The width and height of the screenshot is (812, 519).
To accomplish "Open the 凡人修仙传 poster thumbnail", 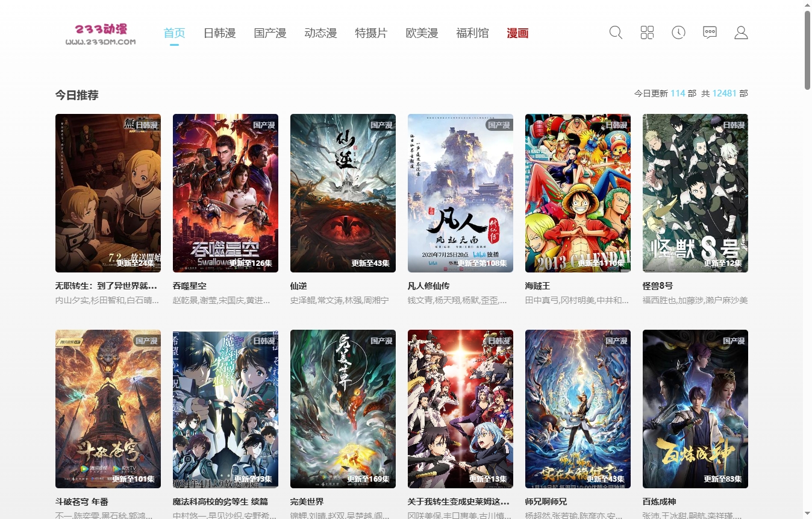I will pyautogui.click(x=460, y=193).
